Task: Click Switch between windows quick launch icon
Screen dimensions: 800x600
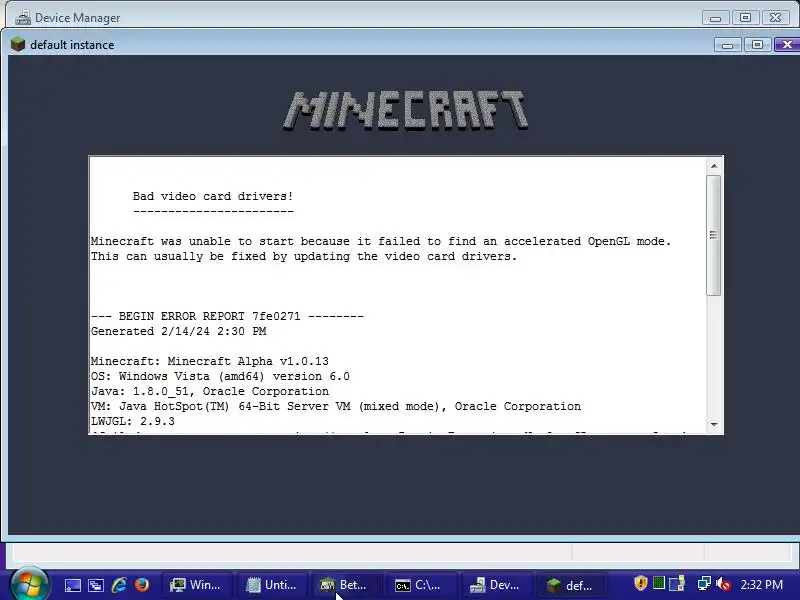Action: (96, 585)
